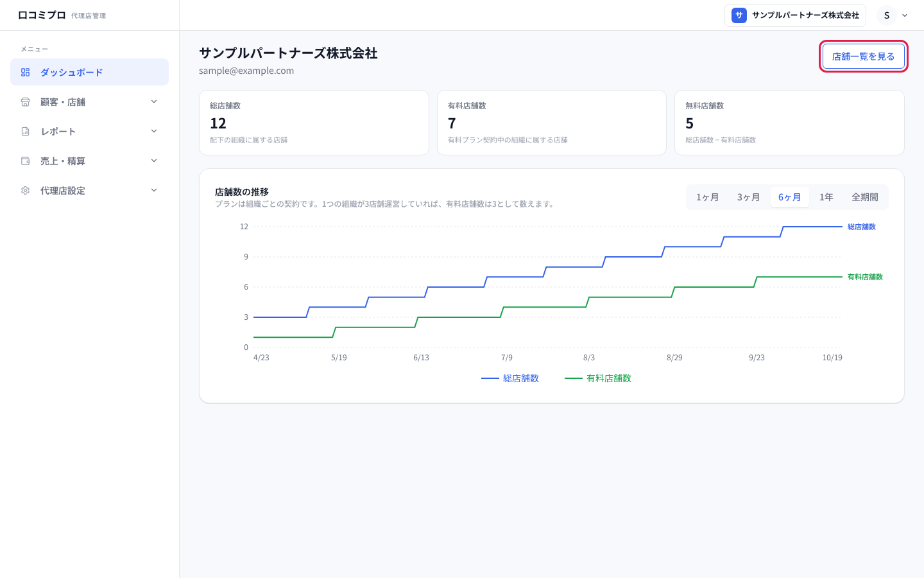Expand the レポート chevron
Image resolution: width=924 pixels, height=578 pixels.
154,131
